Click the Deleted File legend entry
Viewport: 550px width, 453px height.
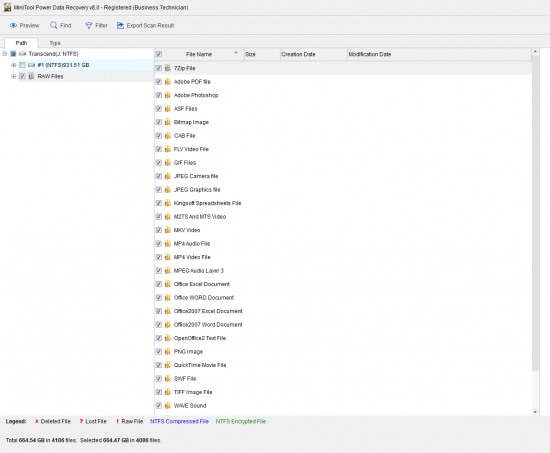click(x=53, y=421)
